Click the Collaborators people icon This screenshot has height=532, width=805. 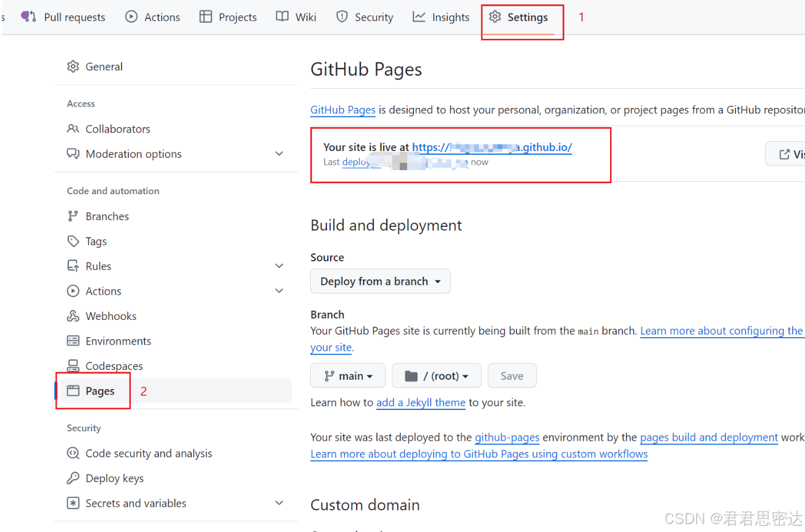(73, 128)
